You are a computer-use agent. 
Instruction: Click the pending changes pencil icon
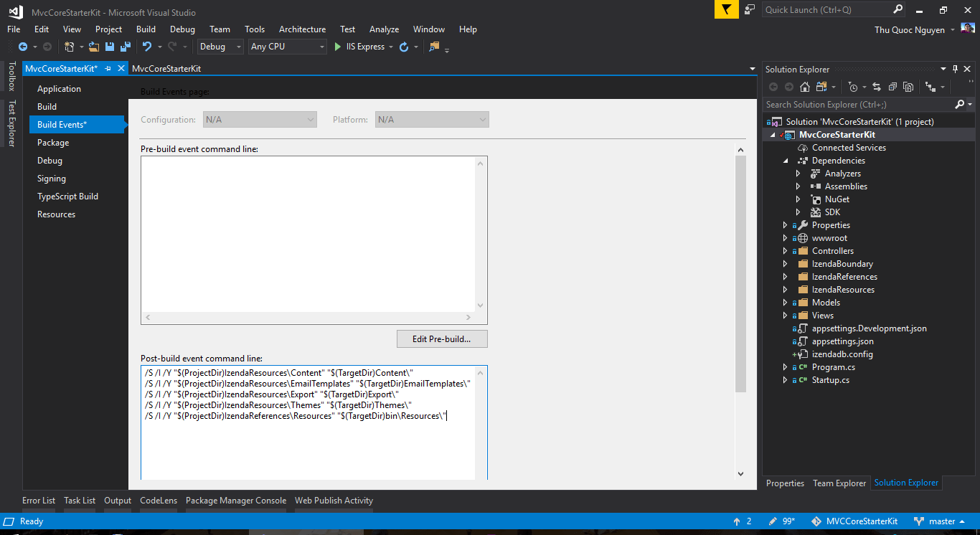click(x=771, y=521)
